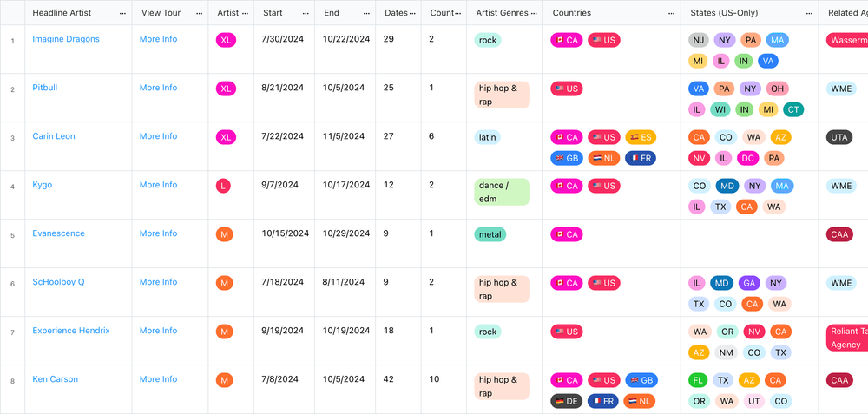
Task: Click the DC state tag
Action: pyautogui.click(x=748, y=158)
